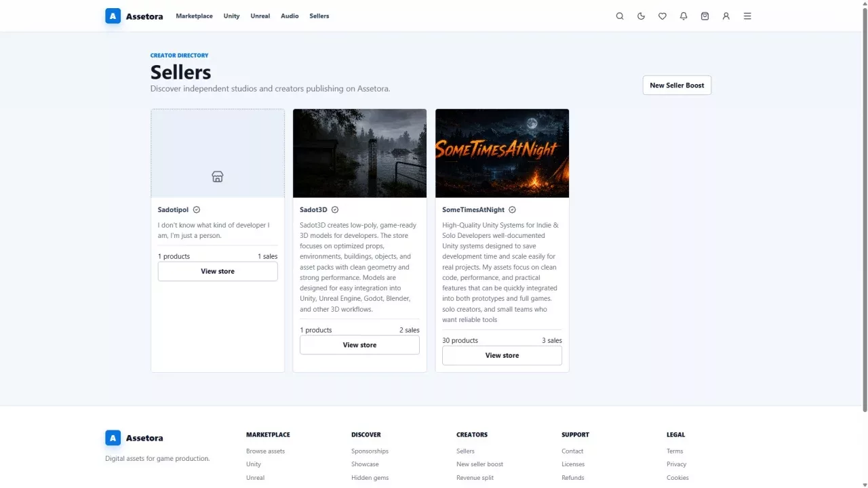Open Hidden gems footer link
The image size is (868, 488).
click(370, 478)
